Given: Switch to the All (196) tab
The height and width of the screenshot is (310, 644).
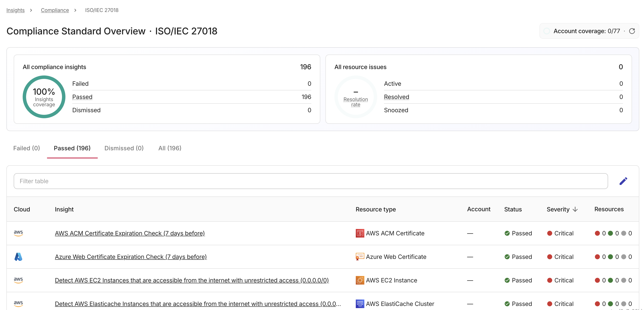Looking at the screenshot, I should coord(170,148).
